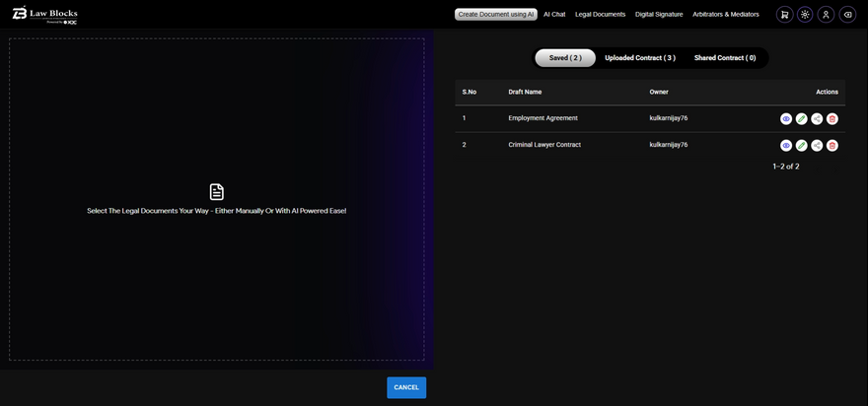
Task: Open the shopping cart icon
Action: click(784, 15)
